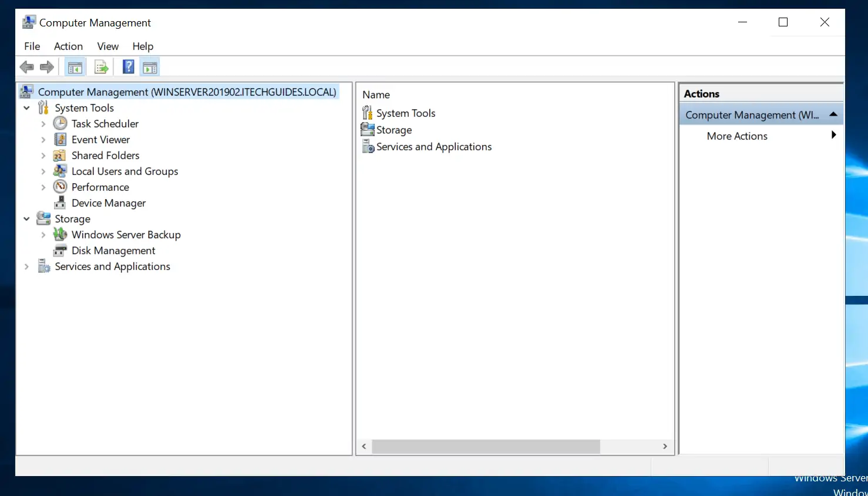Select the Device Manager label in tree
This screenshot has height=496, width=868.
point(109,203)
